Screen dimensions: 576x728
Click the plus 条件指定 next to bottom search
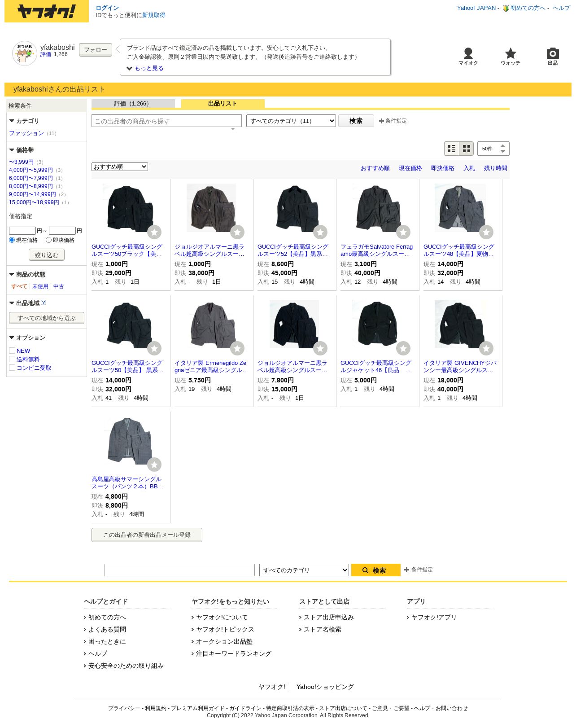419,570
